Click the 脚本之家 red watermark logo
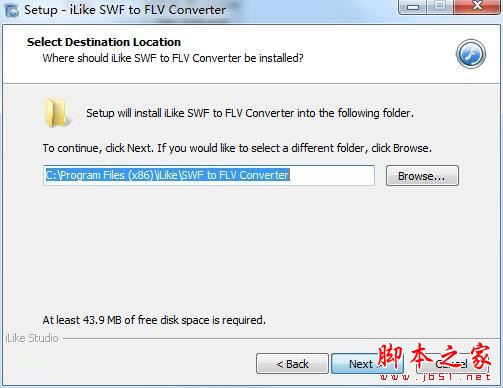503x388 pixels. [x=434, y=356]
